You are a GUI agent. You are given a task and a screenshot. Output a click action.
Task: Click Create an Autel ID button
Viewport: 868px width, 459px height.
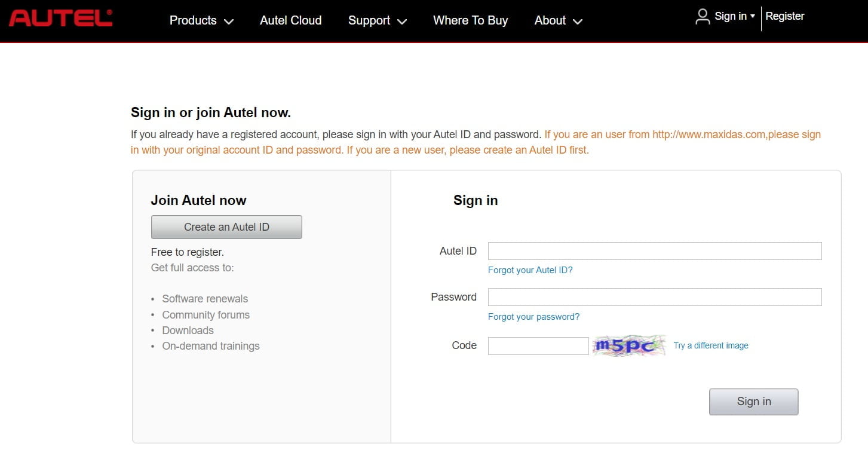(x=226, y=227)
